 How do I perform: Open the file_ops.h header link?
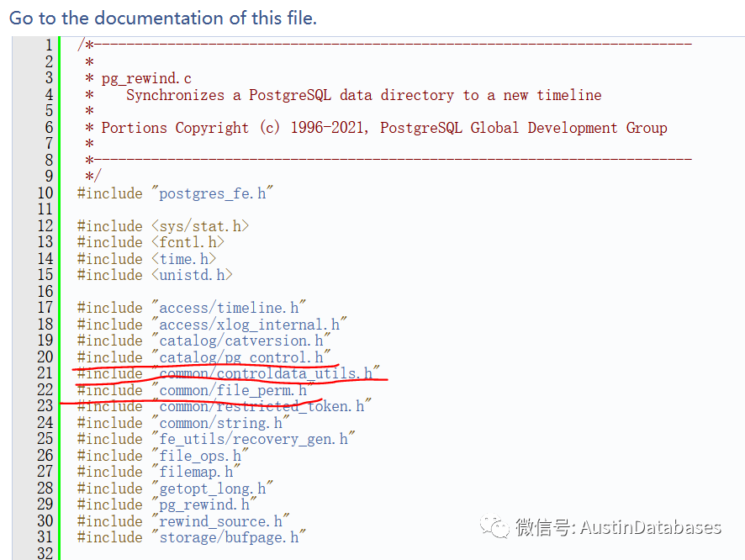[x=200, y=456]
